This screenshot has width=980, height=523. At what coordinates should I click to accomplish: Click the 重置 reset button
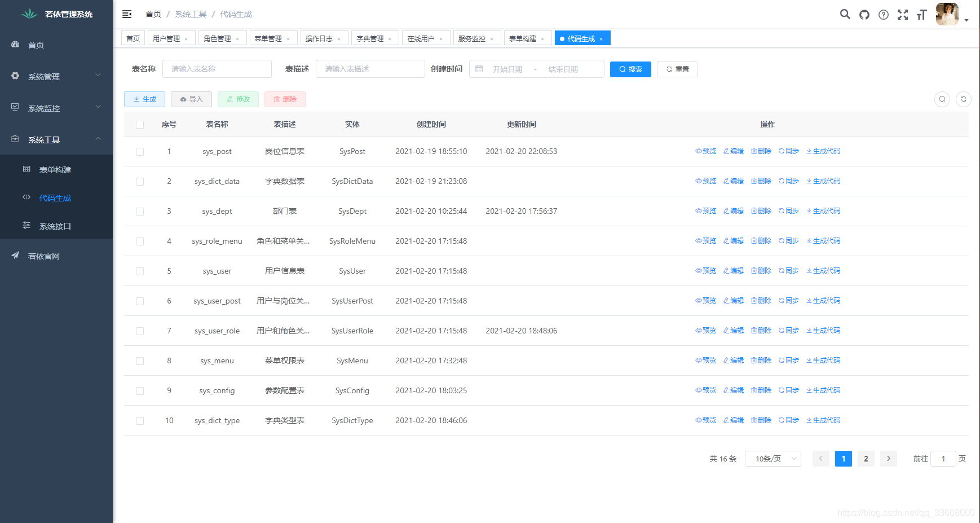(x=677, y=69)
